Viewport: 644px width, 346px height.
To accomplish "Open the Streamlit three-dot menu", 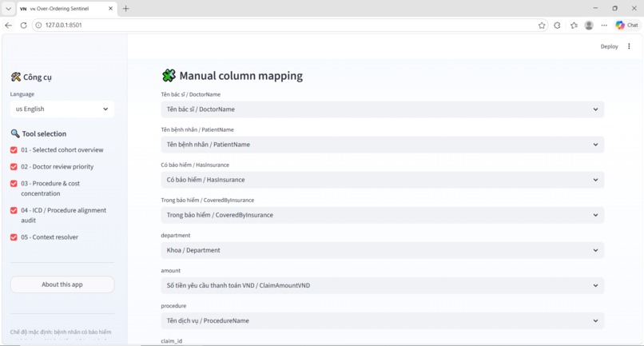I will 629,46.
